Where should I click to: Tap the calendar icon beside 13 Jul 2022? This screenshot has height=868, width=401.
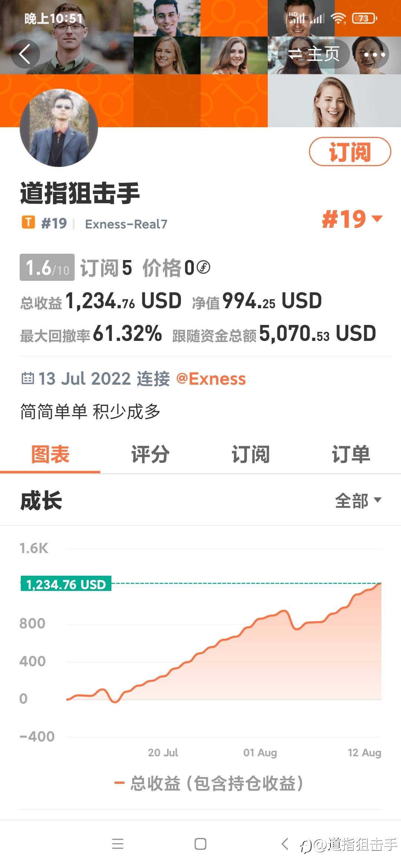pyautogui.click(x=27, y=378)
